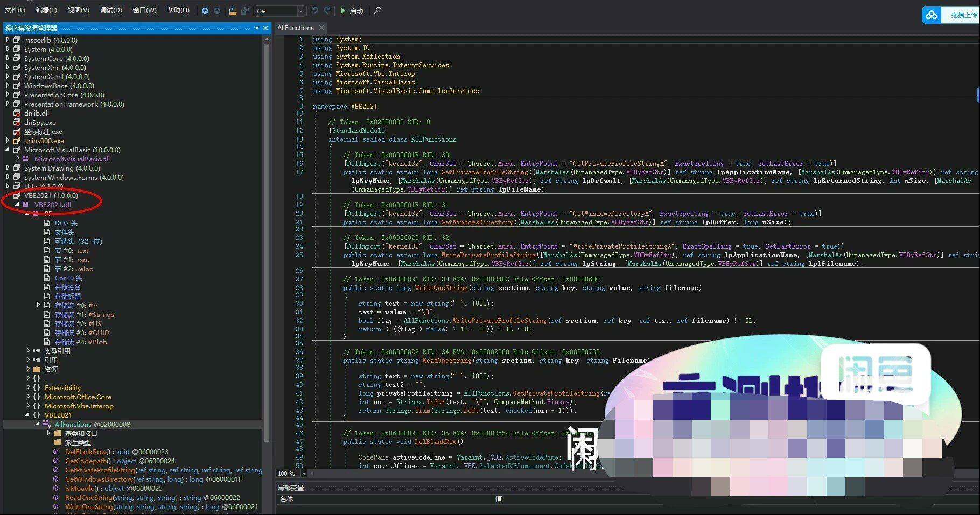Collapse the Microsoft.VisualBasic (10.0.0.0) node

(8, 150)
